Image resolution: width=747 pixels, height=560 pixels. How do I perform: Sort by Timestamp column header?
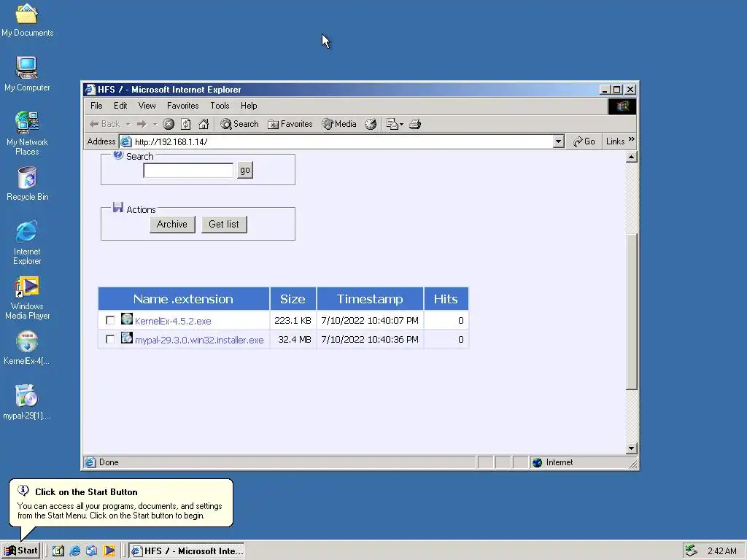click(x=370, y=299)
